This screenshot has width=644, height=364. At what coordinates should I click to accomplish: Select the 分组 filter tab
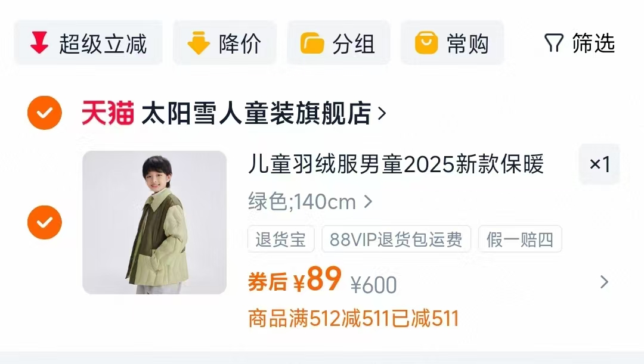coord(339,43)
